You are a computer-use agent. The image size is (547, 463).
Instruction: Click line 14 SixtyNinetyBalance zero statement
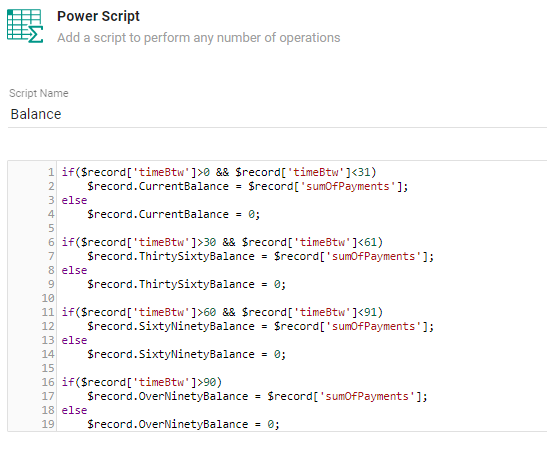(x=186, y=354)
